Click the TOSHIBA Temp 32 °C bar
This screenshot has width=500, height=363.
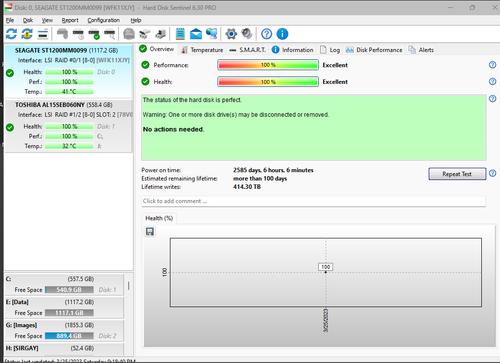(69, 146)
